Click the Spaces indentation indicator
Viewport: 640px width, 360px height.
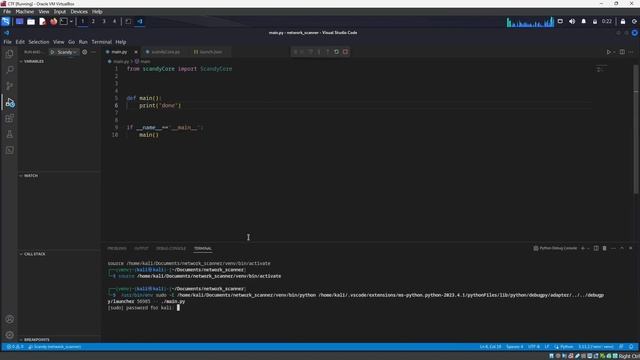[x=514, y=347]
